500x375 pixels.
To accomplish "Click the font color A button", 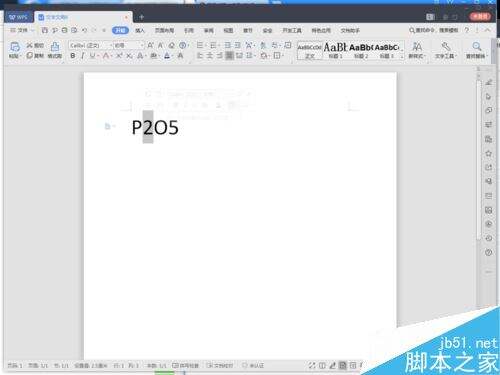I will [167, 56].
